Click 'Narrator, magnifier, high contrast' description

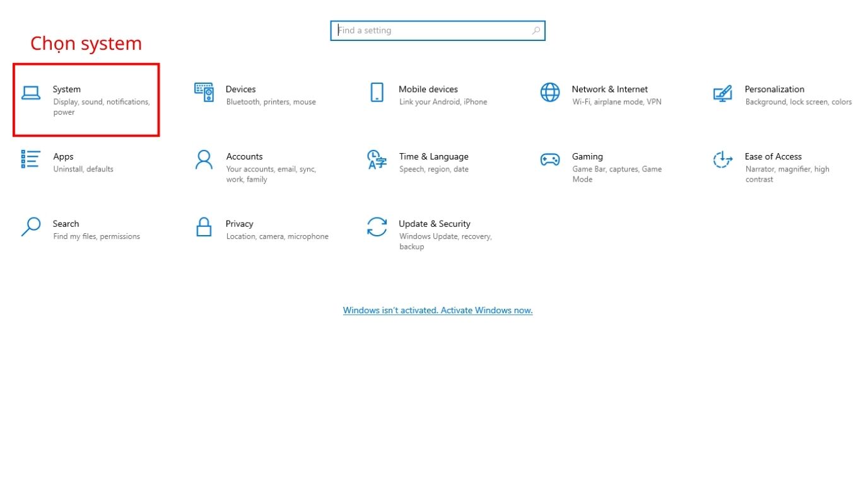pyautogui.click(x=787, y=175)
